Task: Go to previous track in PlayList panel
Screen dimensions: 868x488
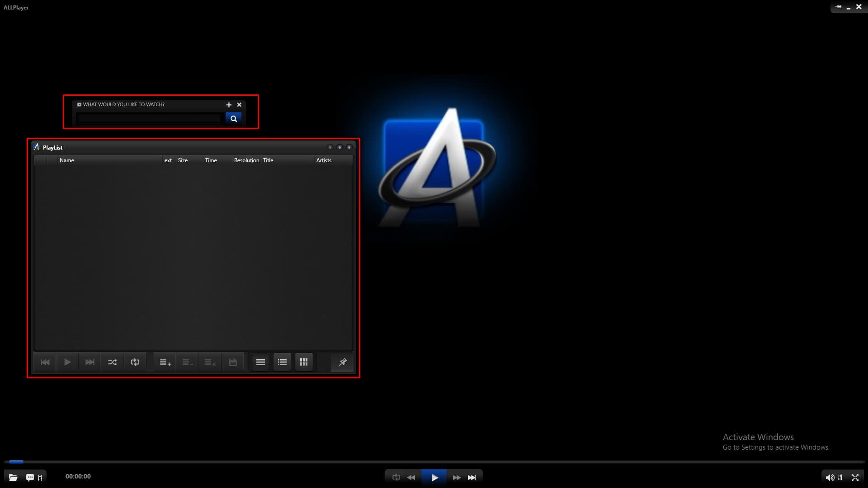Action: [45, 362]
